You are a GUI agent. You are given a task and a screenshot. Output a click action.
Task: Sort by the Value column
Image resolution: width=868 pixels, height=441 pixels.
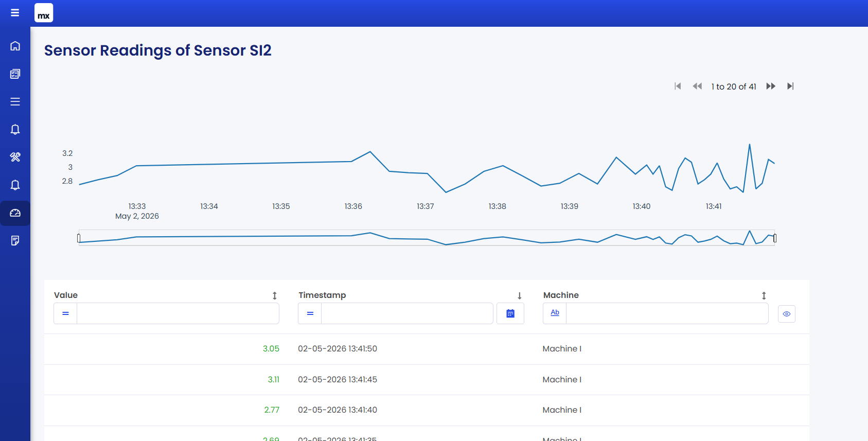point(275,295)
